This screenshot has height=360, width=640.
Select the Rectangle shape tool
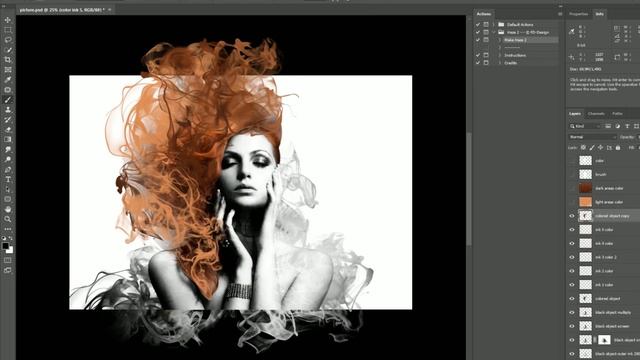pyautogui.click(x=8, y=199)
